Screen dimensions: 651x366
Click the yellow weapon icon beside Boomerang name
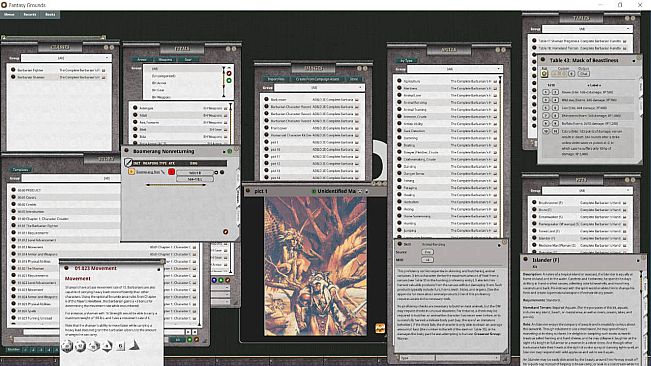131,171
